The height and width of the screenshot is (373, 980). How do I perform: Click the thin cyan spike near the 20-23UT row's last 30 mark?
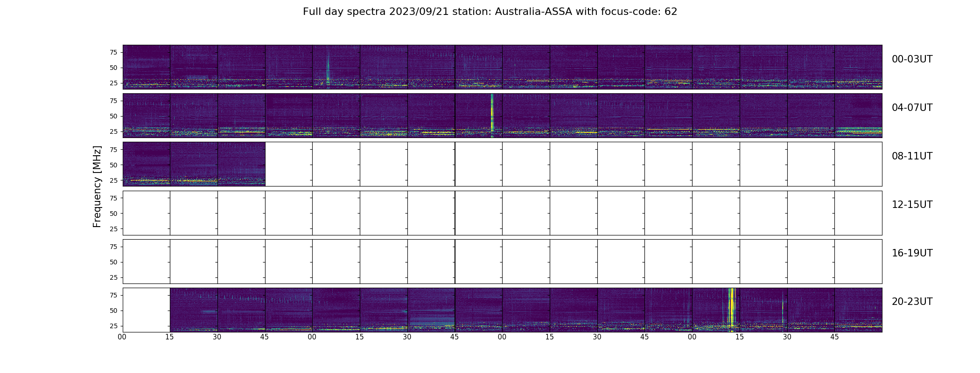coord(783,308)
